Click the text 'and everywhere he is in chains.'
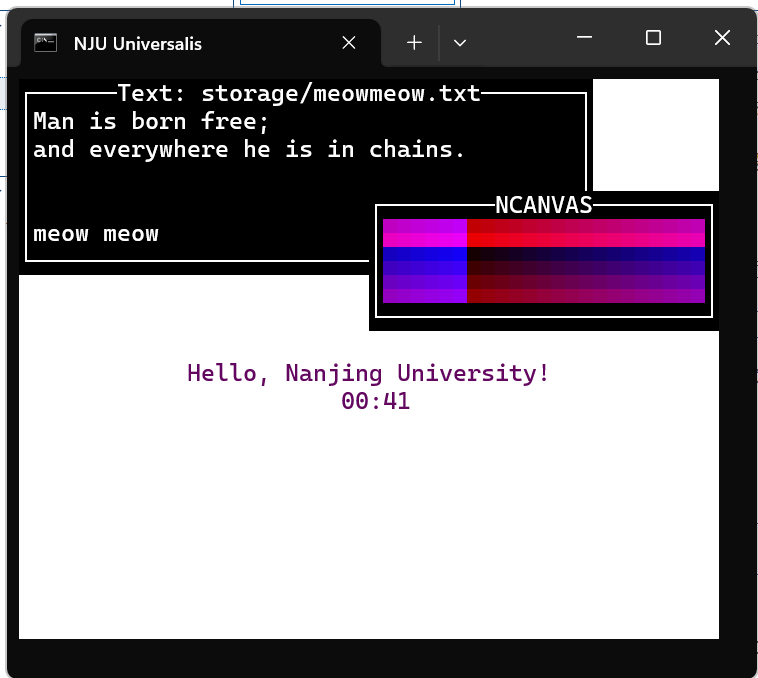 tap(249, 150)
